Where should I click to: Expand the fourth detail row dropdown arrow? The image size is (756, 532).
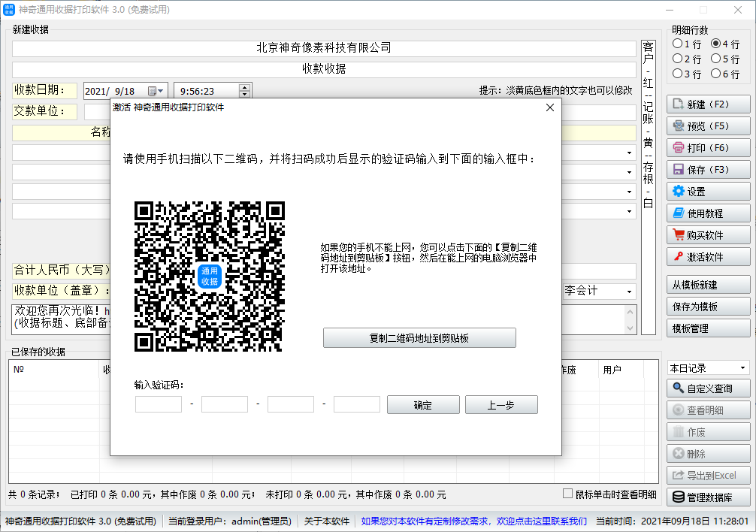tap(629, 212)
